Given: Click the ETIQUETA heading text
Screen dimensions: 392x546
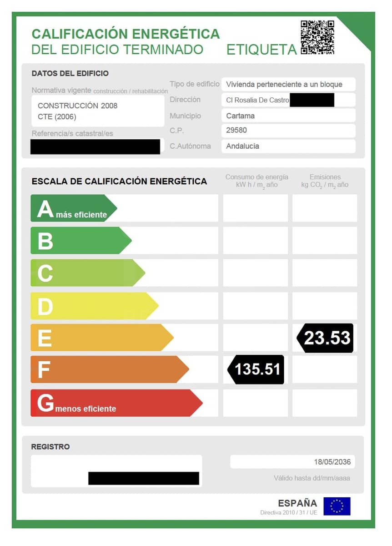Looking at the screenshot, I should [x=261, y=50].
